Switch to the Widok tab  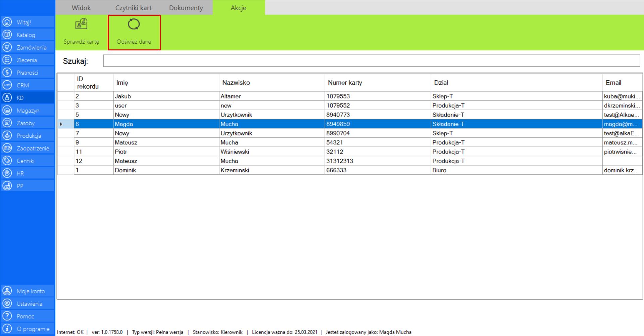coord(81,7)
